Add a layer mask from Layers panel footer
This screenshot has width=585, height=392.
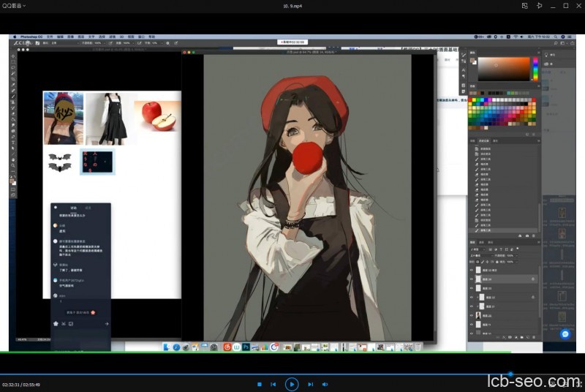510,337
